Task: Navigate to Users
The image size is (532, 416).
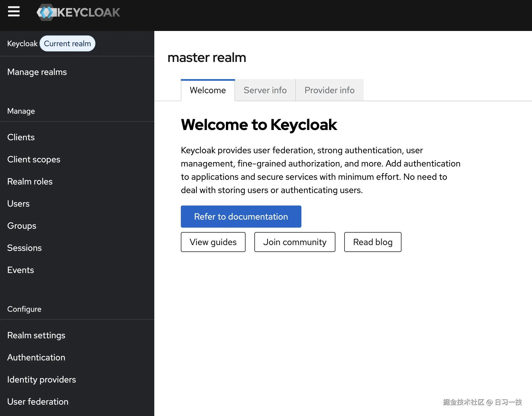Action: click(18, 204)
